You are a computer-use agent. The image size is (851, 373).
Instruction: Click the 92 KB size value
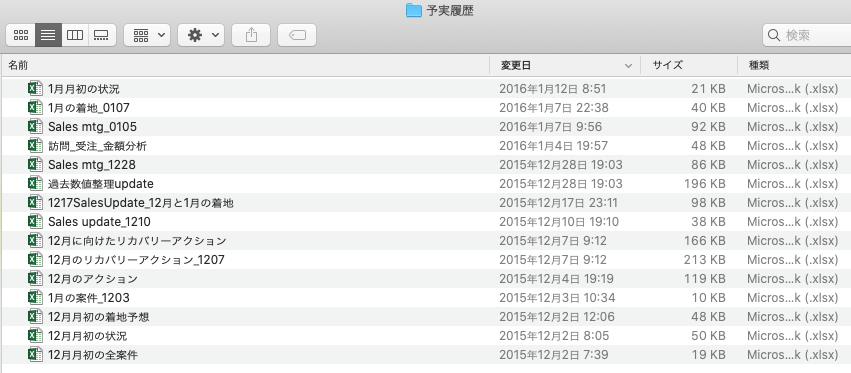click(x=708, y=127)
